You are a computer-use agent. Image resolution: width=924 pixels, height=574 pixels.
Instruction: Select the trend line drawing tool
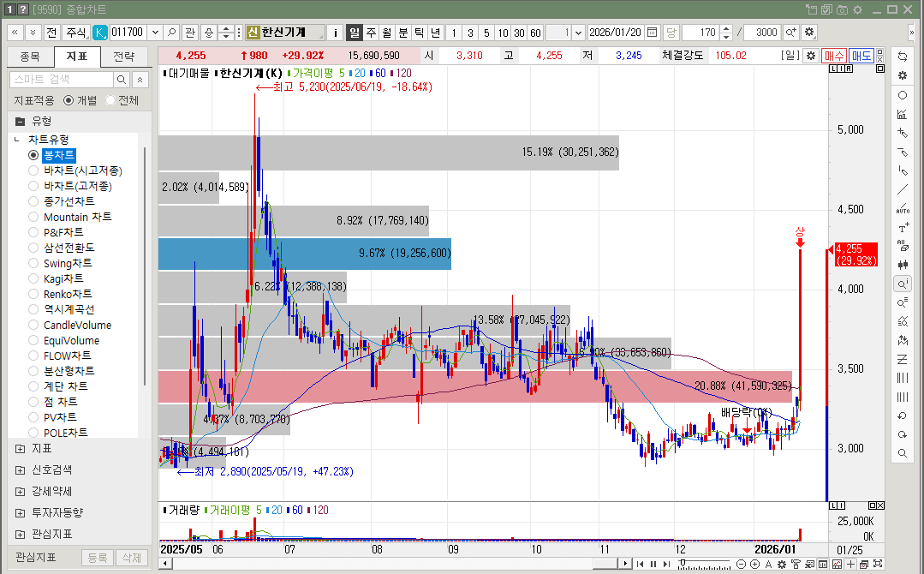(x=903, y=189)
